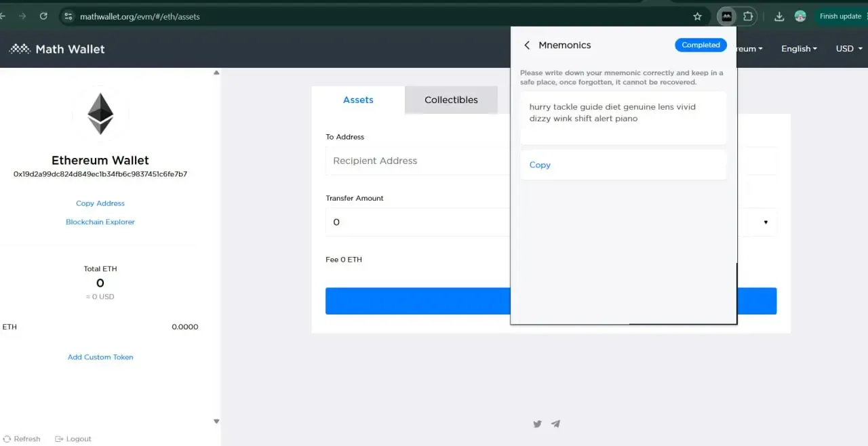Open the token selector dropdown arrow
The width and height of the screenshot is (868, 446).
(766, 222)
